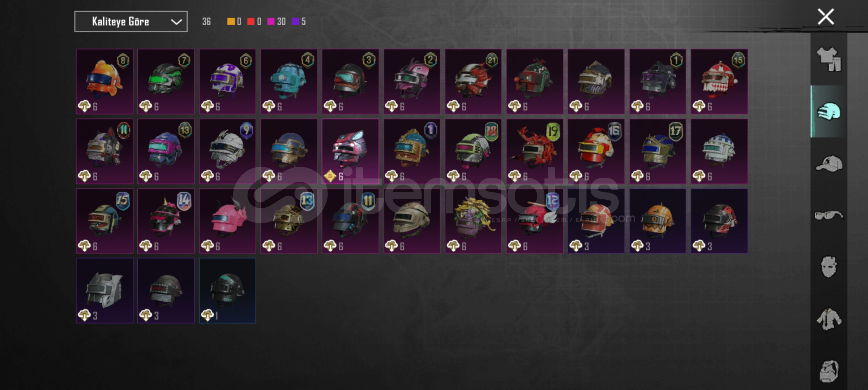This screenshot has height=390, width=868.
Task: Switch to the cap headwear category
Action: pyautogui.click(x=829, y=164)
